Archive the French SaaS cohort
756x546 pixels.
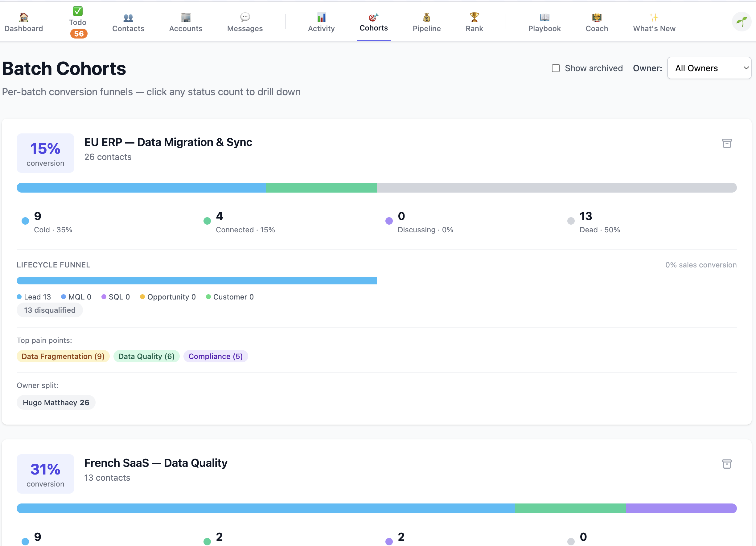click(x=727, y=464)
